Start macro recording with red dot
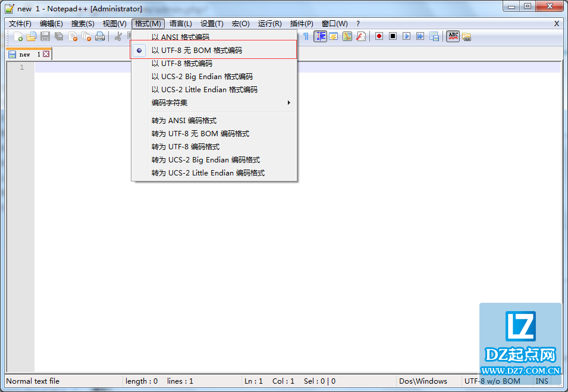This screenshot has width=568, height=392. (x=379, y=36)
